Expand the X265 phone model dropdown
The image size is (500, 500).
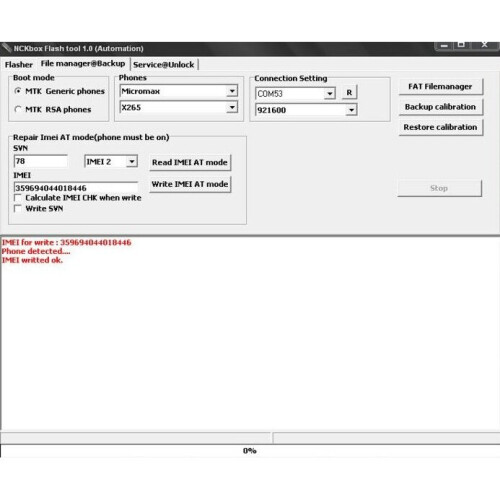click(232, 107)
